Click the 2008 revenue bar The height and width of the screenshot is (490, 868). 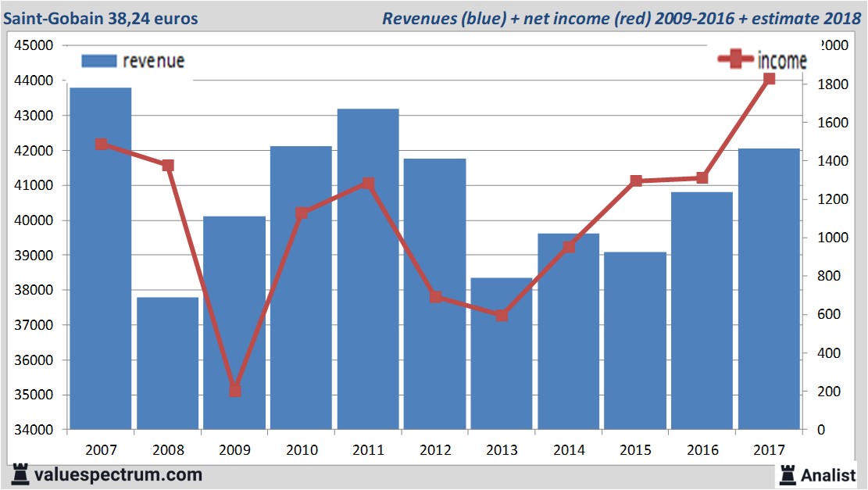[x=168, y=363]
